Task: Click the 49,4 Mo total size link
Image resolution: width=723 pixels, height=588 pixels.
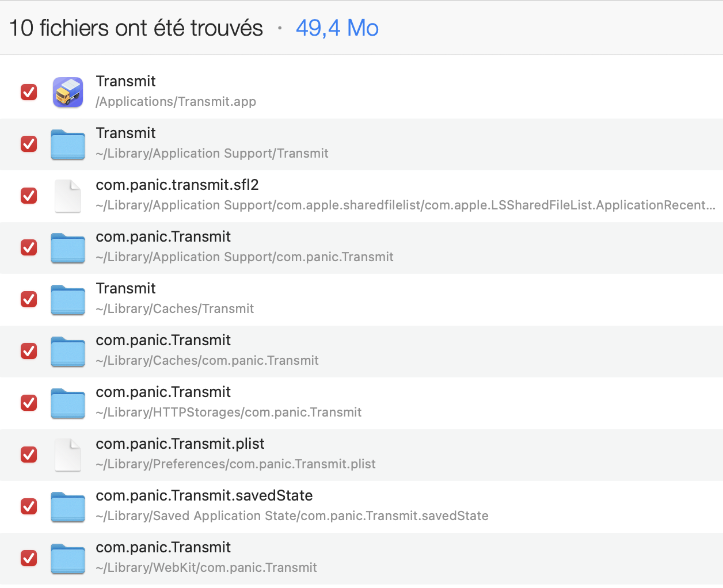Action: coord(337,28)
